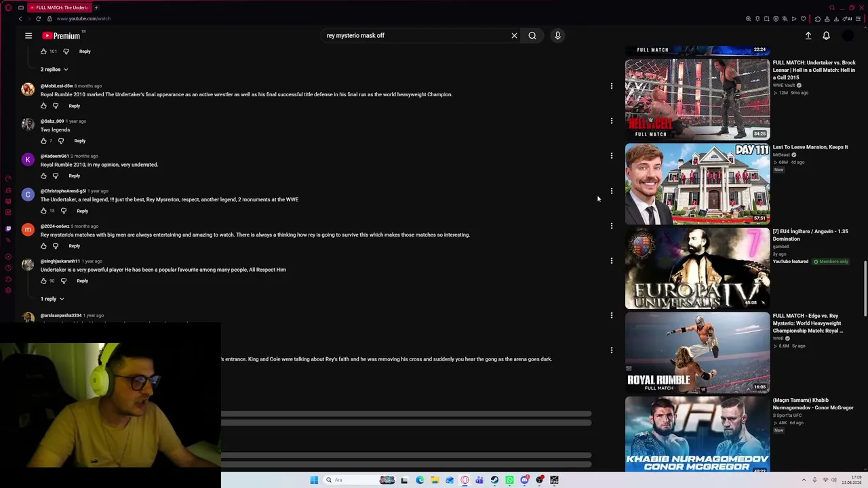This screenshot has height=488, width=868.
Task: Open @KadeemG61 profile avatar
Action: [x=28, y=160]
